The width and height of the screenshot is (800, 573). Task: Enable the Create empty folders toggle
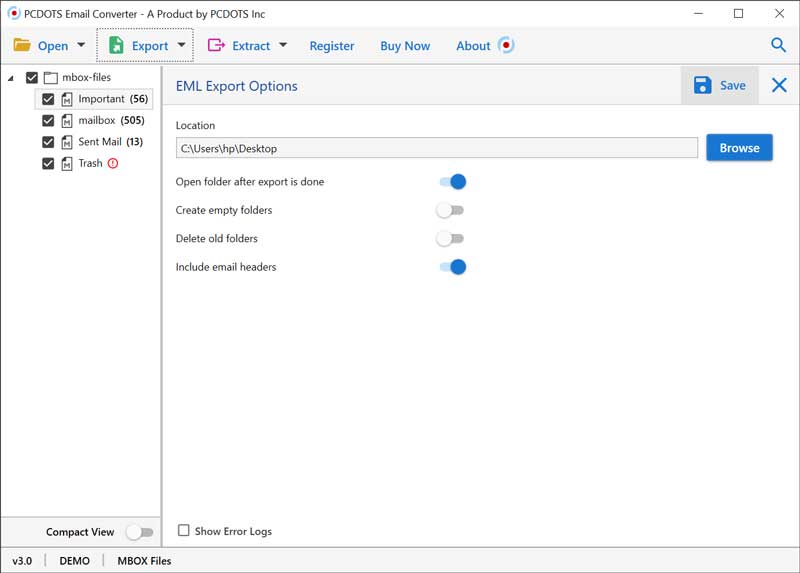click(450, 210)
